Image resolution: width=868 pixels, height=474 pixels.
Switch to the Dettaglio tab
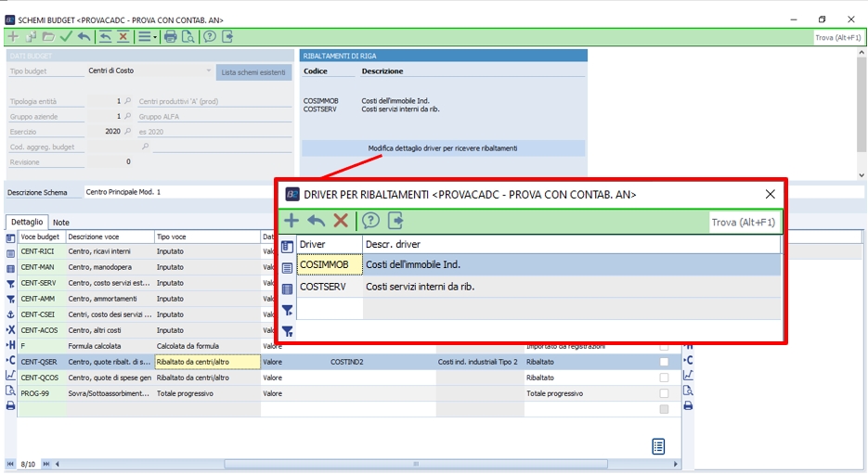coord(27,222)
